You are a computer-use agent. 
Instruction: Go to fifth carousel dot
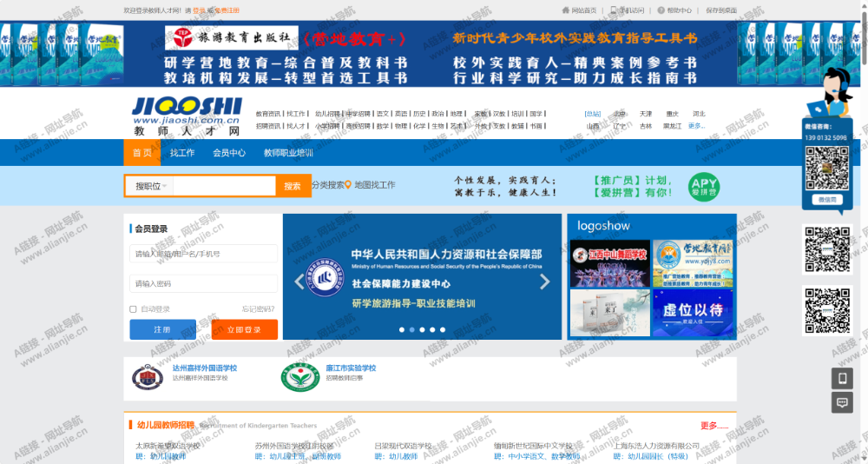click(443, 329)
